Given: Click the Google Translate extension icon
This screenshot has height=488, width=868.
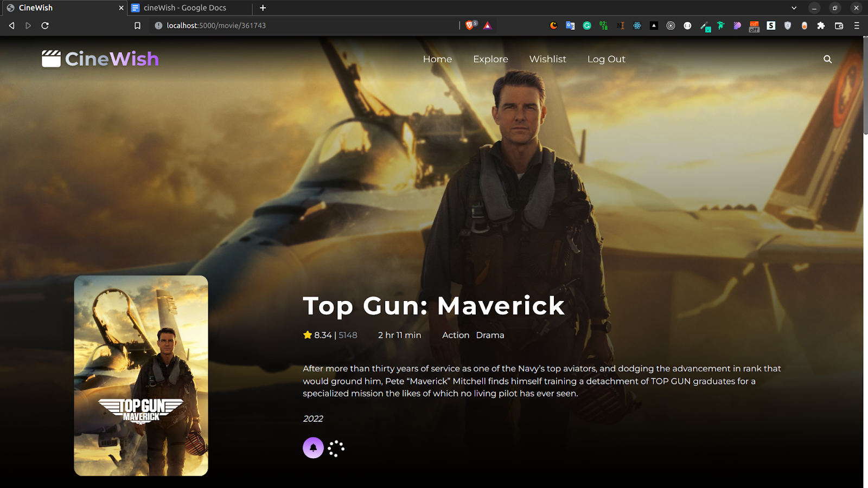Looking at the screenshot, I should click(x=570, y=25).
